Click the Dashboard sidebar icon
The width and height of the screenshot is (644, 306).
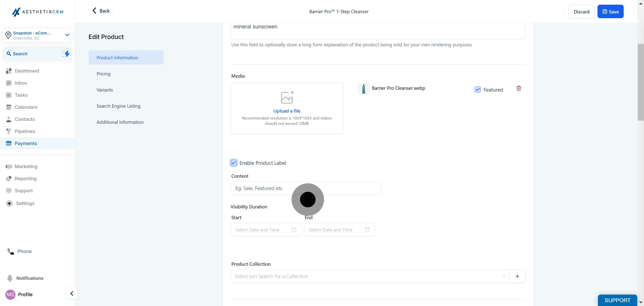[9, 71]
